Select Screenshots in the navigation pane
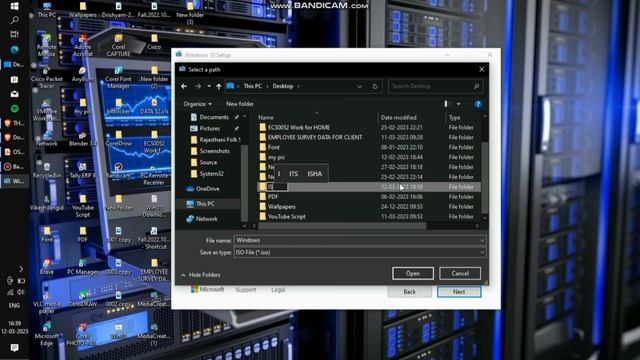Image resolution: width=640 pixels, height=360 pixels. [214, 151]
